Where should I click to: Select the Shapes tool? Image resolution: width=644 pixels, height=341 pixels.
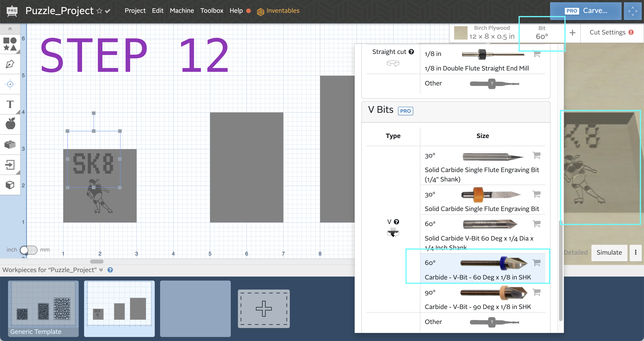pyautogui.click(x=10, y=44)
